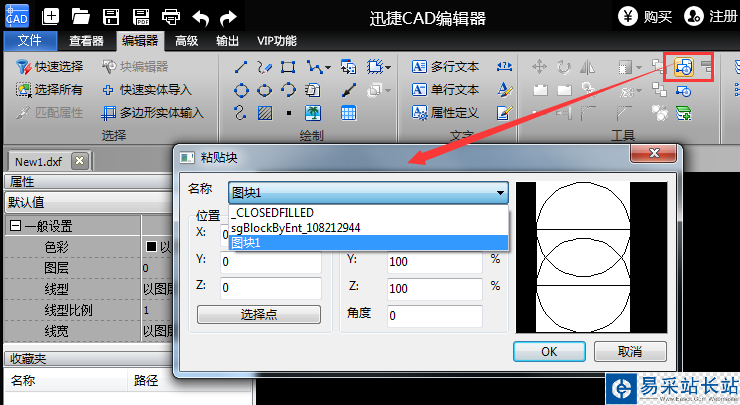Click the Multiline Text (多行文本) tool
The image size is (740, 405).
(446, 67)
